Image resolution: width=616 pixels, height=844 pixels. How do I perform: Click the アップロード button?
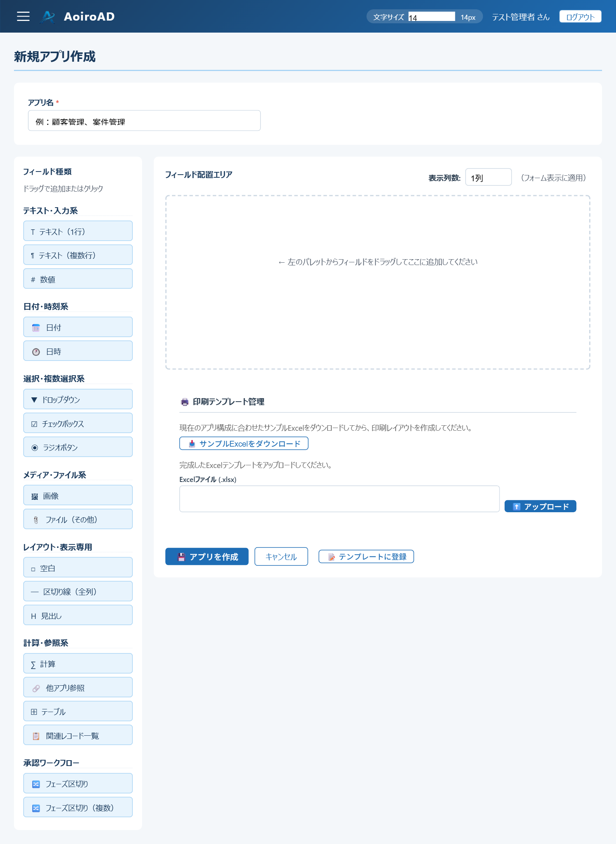coord(540,506)
